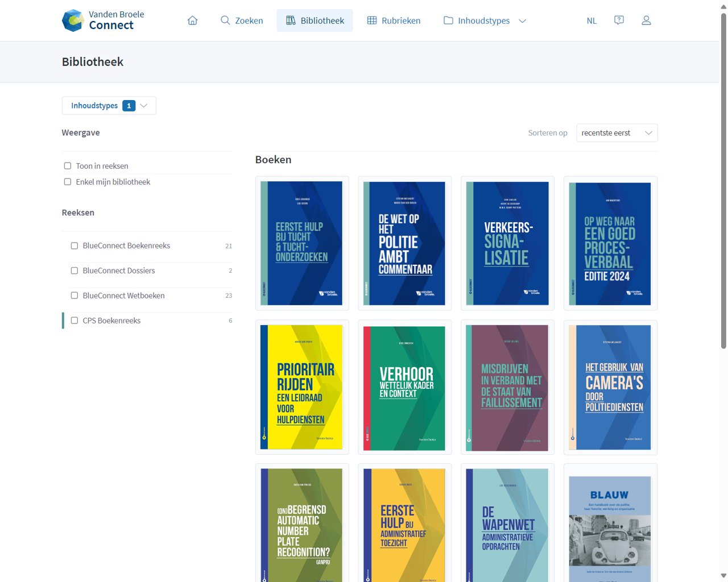Open the 'recentste eerst' sort dropdown
This screenshot has width=728, height=582.
[x=617, y=133]
